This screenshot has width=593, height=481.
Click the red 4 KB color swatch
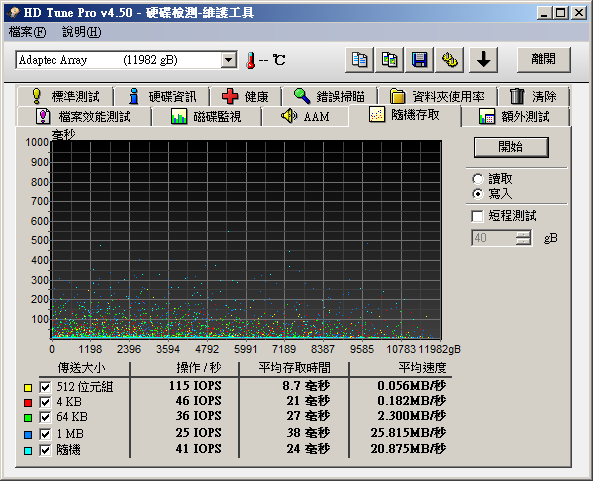28,403
